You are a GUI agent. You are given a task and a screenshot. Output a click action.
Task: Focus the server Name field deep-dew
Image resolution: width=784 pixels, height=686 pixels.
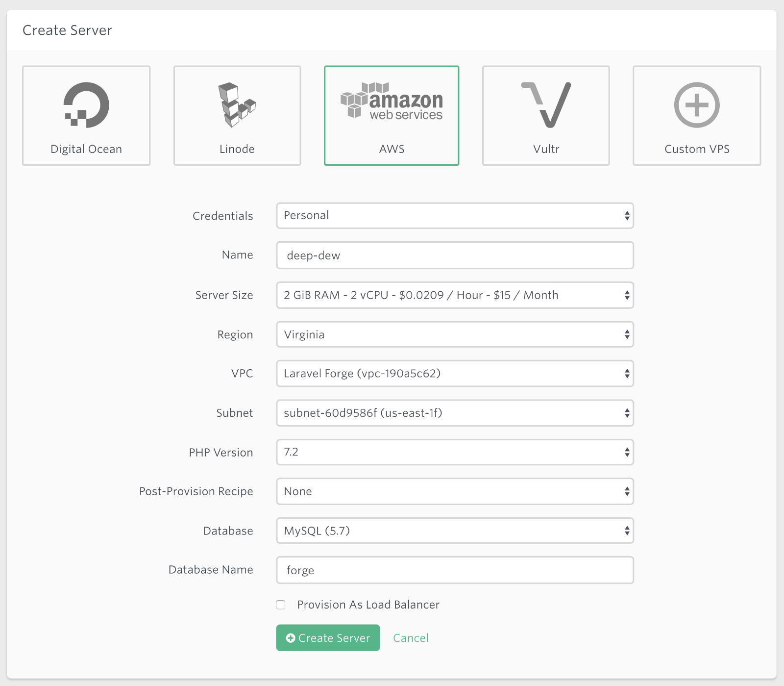[x=455, y=255]
